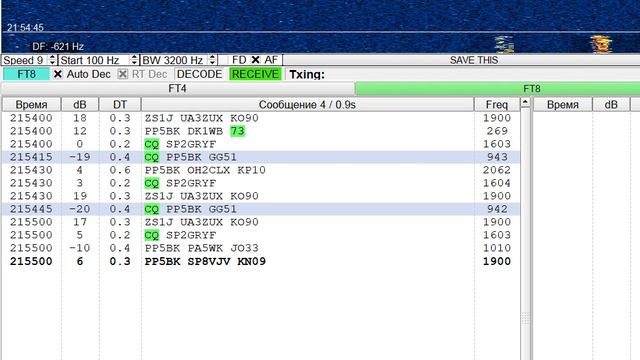Click the right panel's dB header
The width and height of the screenshot is (640, 360).
(611, 104)
